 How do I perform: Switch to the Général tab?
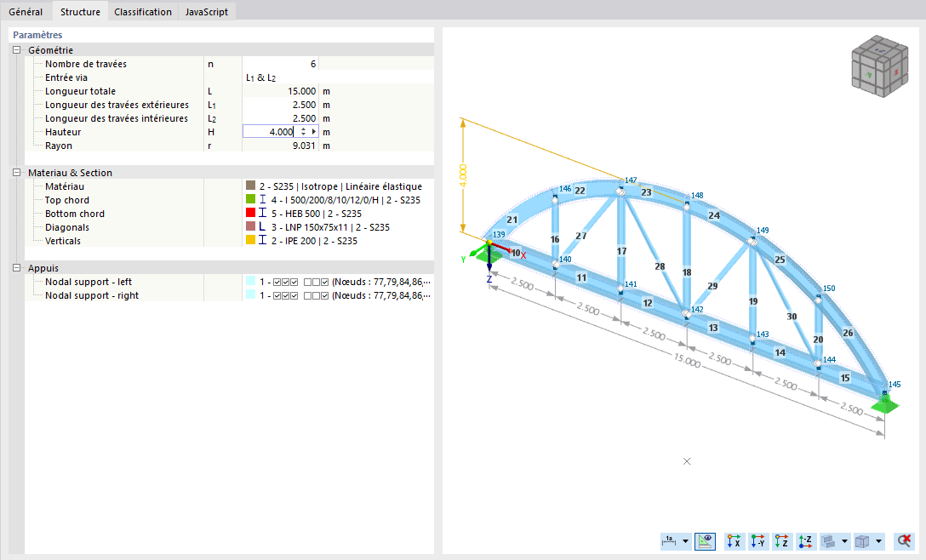pyautogui.click(x=26, y=12)
